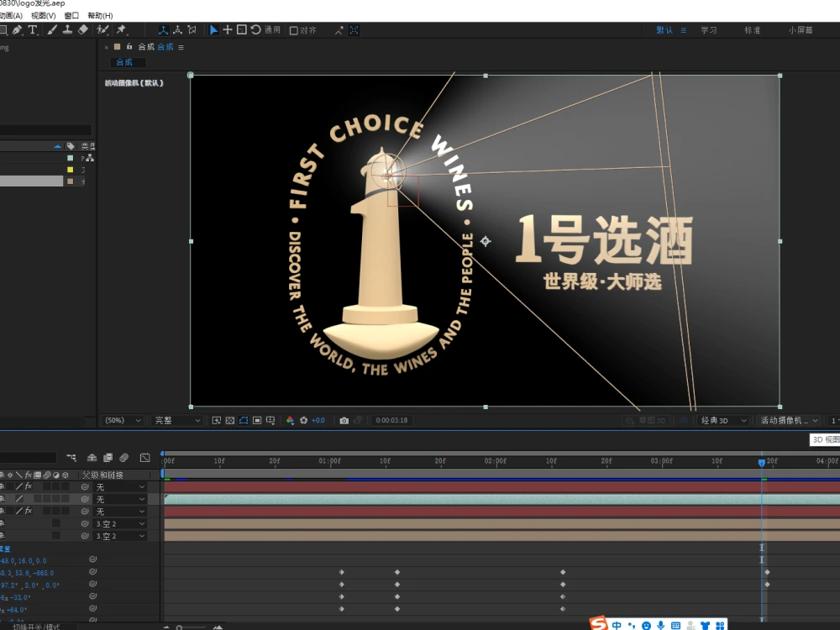Open composition panel menu next to 合成 tab

point(181,47)
